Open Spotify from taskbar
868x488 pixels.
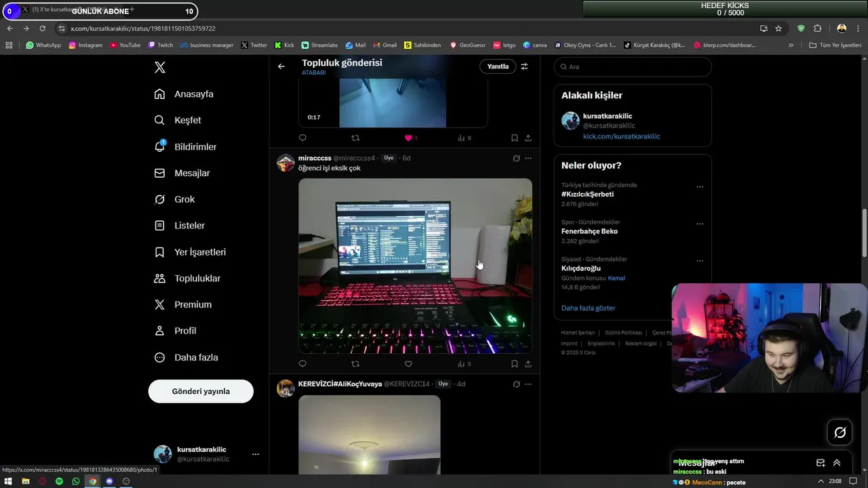[59, 481]
